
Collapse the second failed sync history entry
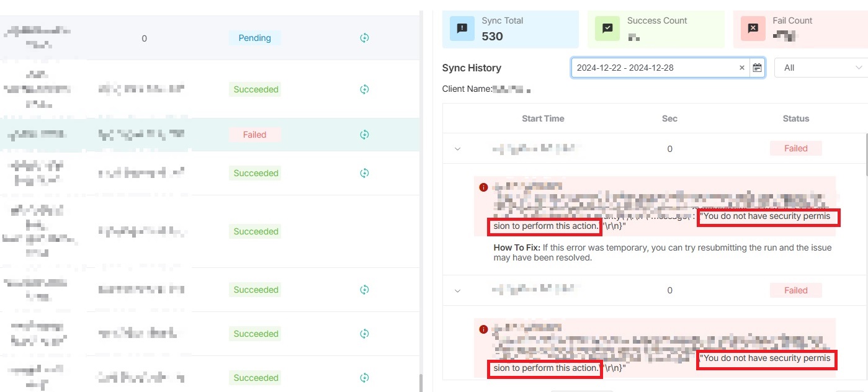click(x=458, y=290)
